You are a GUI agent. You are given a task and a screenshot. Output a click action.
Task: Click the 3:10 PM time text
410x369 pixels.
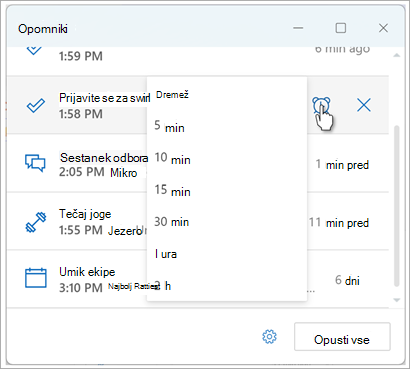(x=81, y=288)
